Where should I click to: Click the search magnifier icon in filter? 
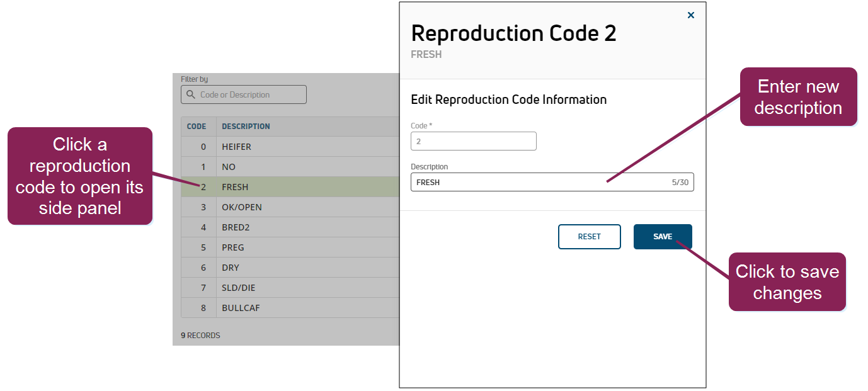point(191,94)
